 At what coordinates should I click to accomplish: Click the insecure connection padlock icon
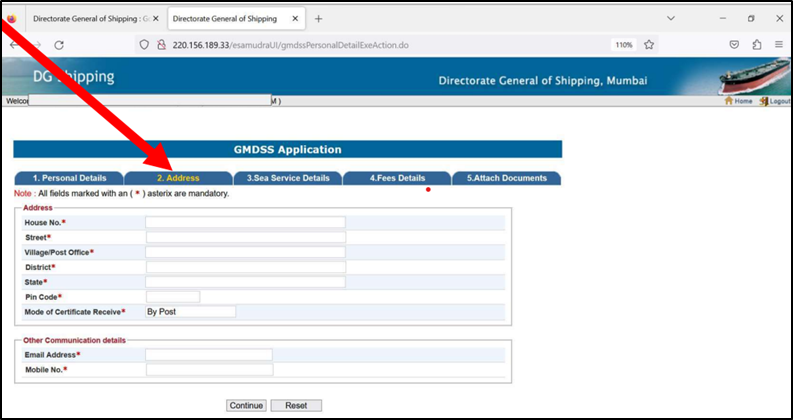161,45
